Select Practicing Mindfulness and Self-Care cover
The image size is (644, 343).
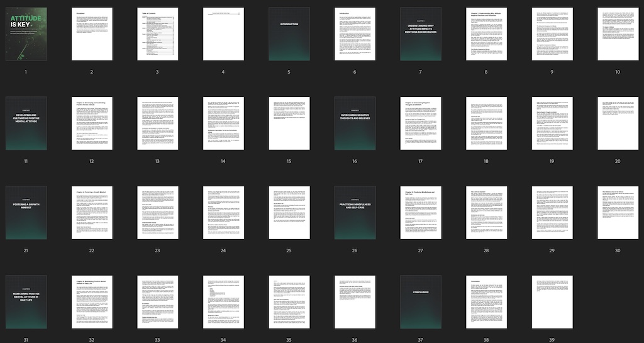pyautogui.click(x=355, y=213)
